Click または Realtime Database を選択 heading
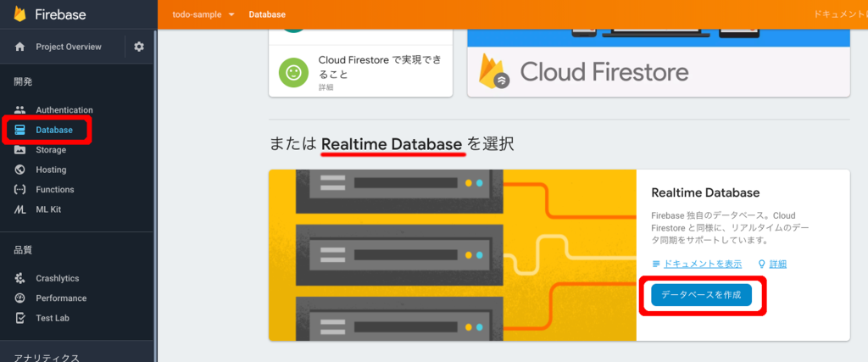 (392, 144)
